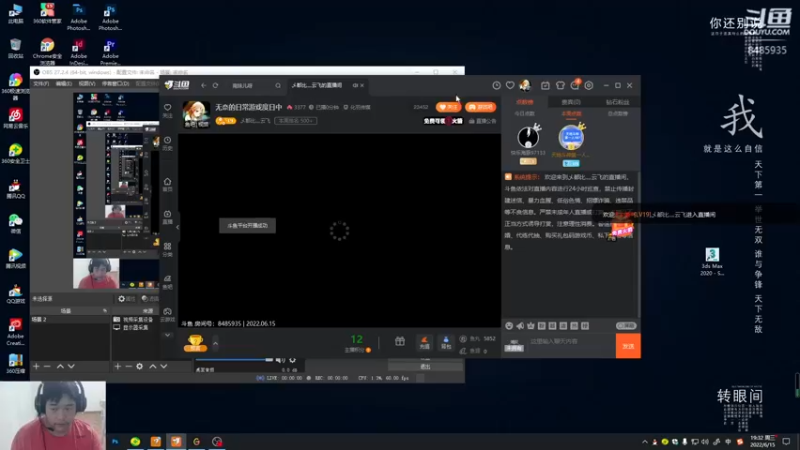Screen dimensions: 800x450
Task: Open Douyu client settings icon
Action: [x=589, y=85]
